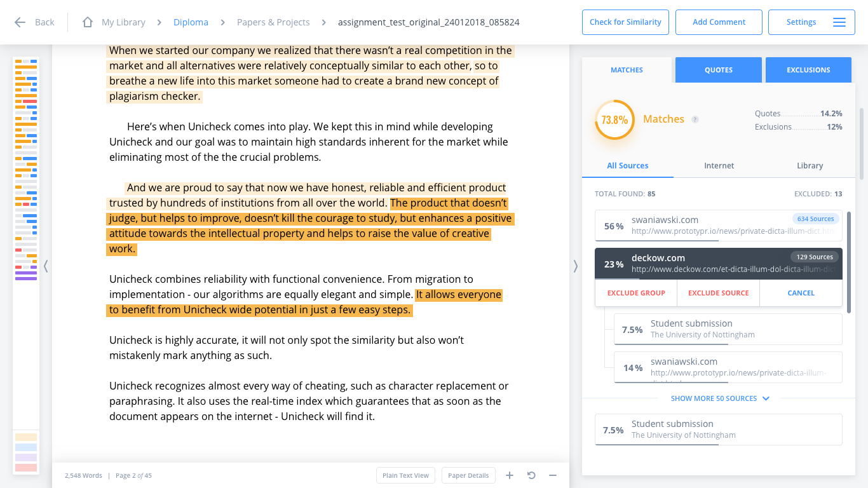Click the 'Page 2 of 45' indicator

click(133, 475)
